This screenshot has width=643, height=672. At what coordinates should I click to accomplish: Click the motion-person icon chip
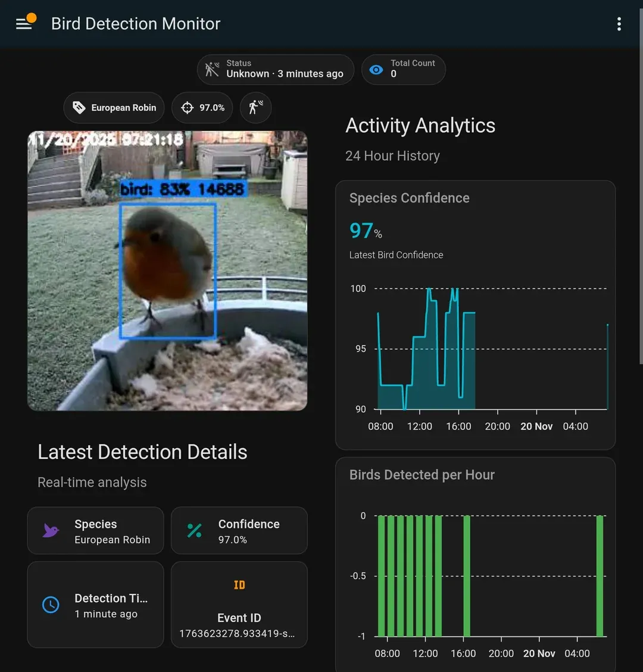pos(256,108)
